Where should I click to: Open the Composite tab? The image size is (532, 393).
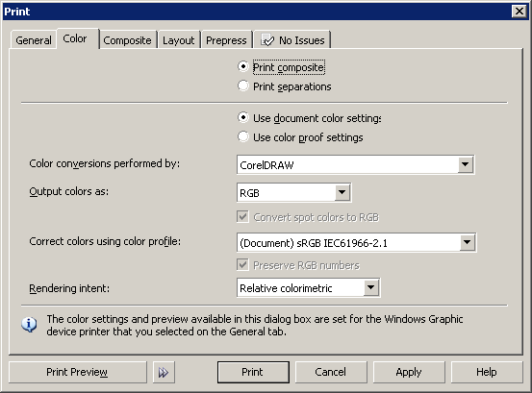pyautogui.click(x=127, y=40)
